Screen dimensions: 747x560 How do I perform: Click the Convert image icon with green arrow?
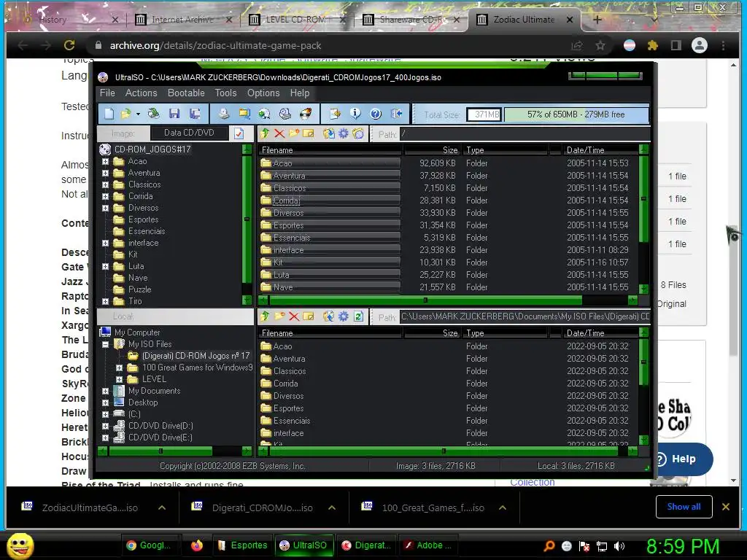(x=264, y=114)
